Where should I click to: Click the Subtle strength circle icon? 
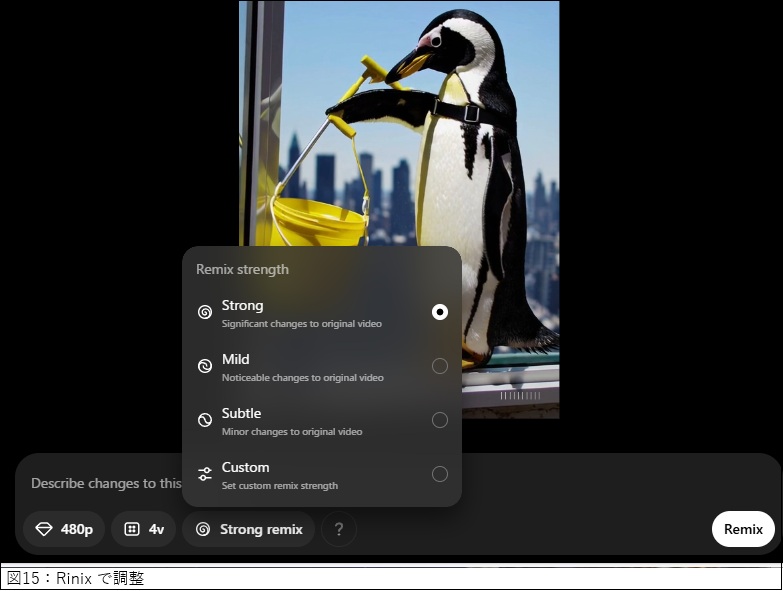tap(205, 420)
